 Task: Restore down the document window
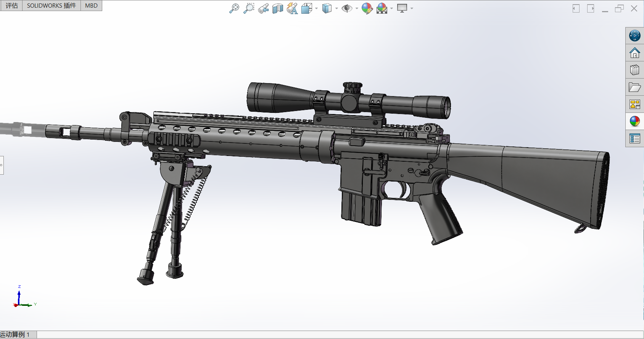pyautogui.click(x=619, y=8)
